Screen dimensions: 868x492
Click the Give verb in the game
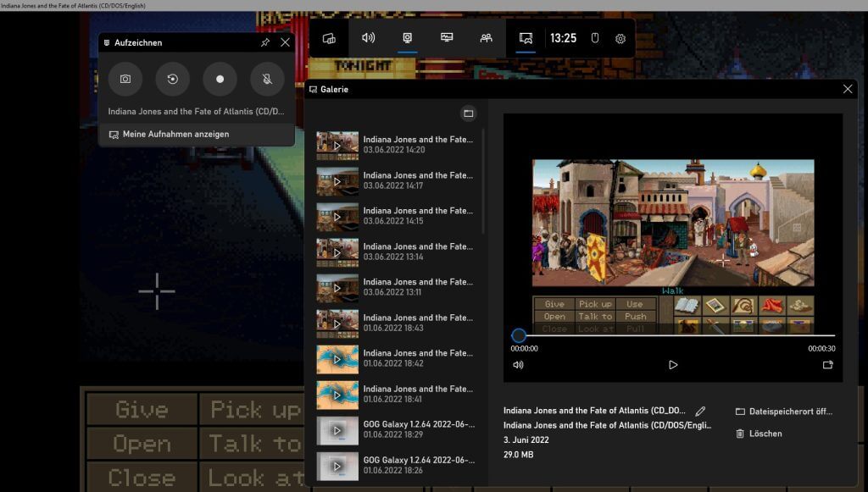point(142,410)
